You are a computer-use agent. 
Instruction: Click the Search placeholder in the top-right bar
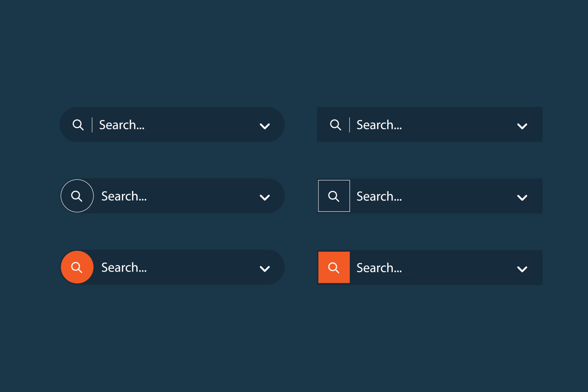(x=379, y=125)
